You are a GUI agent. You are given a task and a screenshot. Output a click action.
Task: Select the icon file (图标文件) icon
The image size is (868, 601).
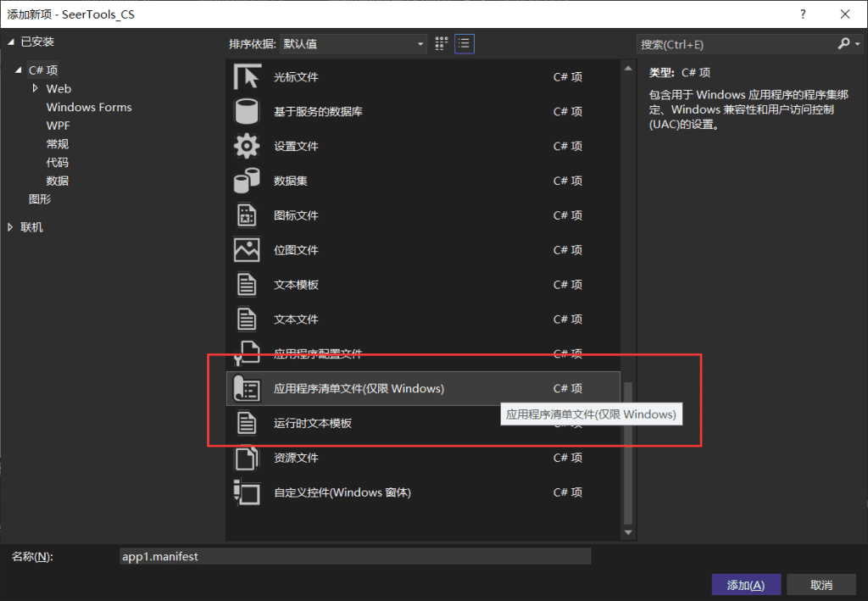(246, 215)
